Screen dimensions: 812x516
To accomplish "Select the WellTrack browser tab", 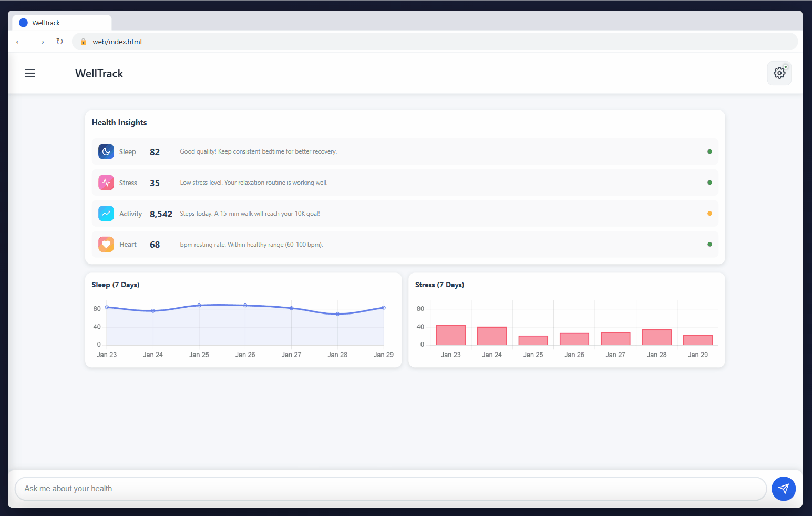I will 60,23.
